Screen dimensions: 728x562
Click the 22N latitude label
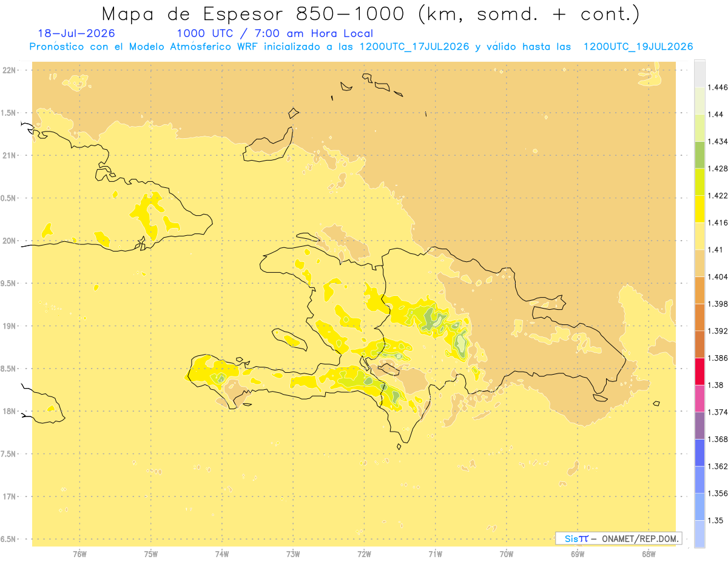pyautogui.click(x=8, y=70)
